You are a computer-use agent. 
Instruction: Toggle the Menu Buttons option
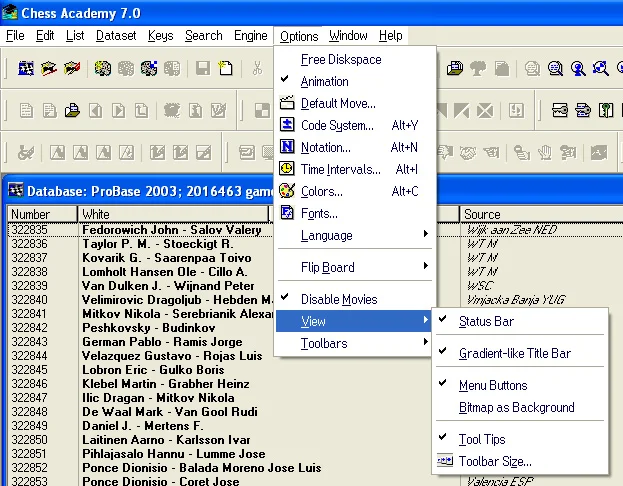pyautogui.click(x=520, y=385)
